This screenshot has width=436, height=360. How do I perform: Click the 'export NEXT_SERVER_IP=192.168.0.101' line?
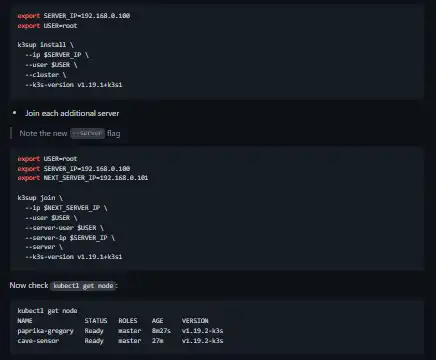tap(83, 178)
